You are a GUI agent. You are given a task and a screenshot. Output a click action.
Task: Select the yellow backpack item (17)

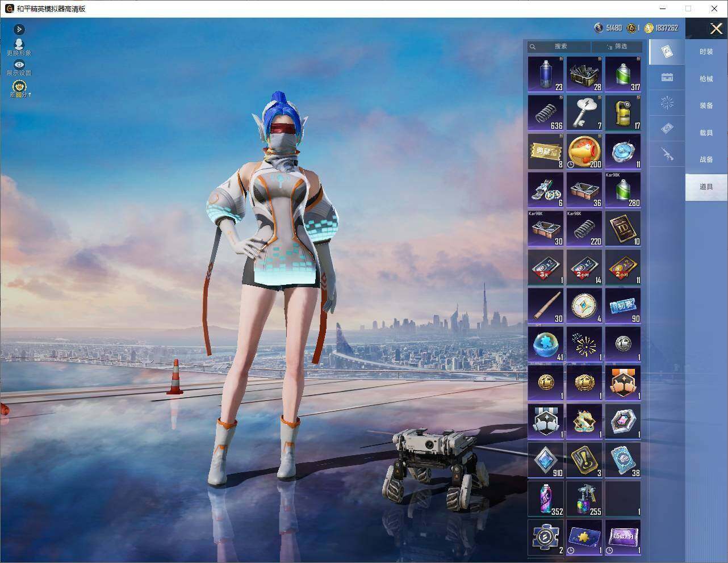pyautogui.click(x=623, y=112)
